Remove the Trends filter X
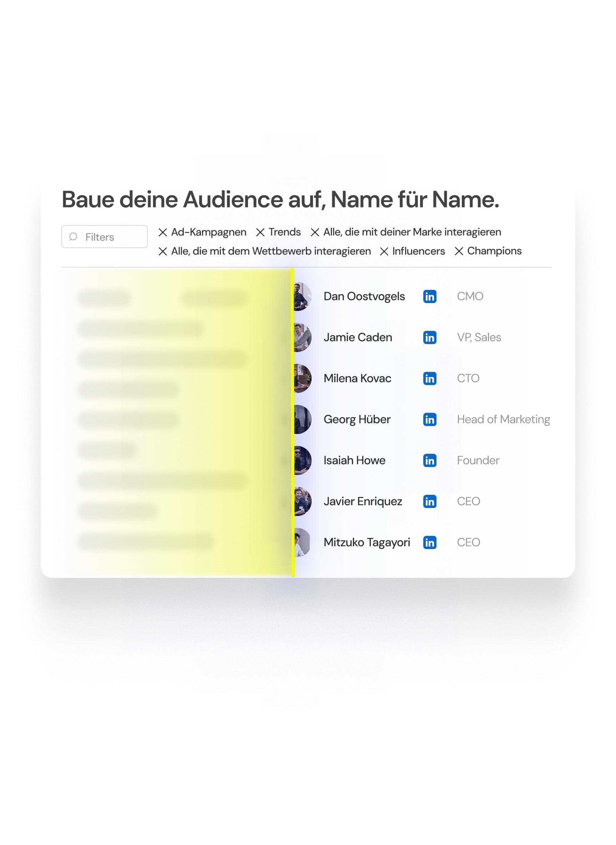 point(260,232)
